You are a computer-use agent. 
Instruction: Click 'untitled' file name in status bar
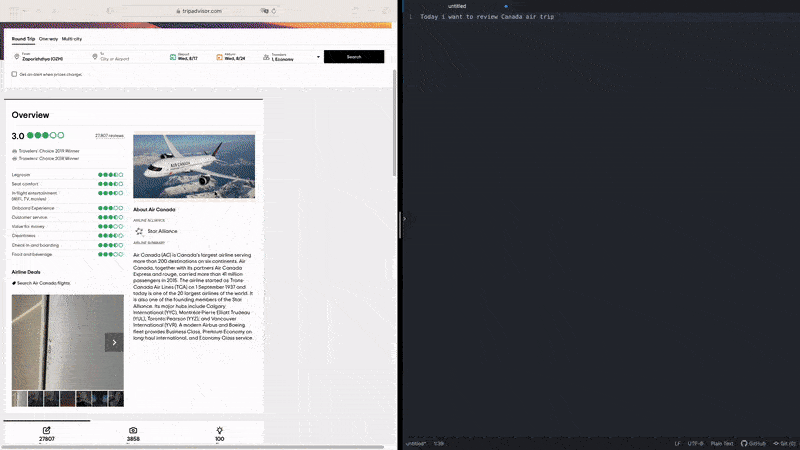click(x=415, y=443)
